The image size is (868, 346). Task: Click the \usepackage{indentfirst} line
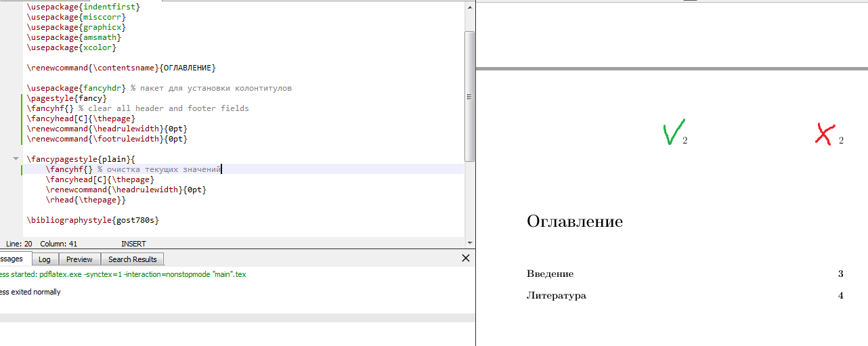pos(84,7)
